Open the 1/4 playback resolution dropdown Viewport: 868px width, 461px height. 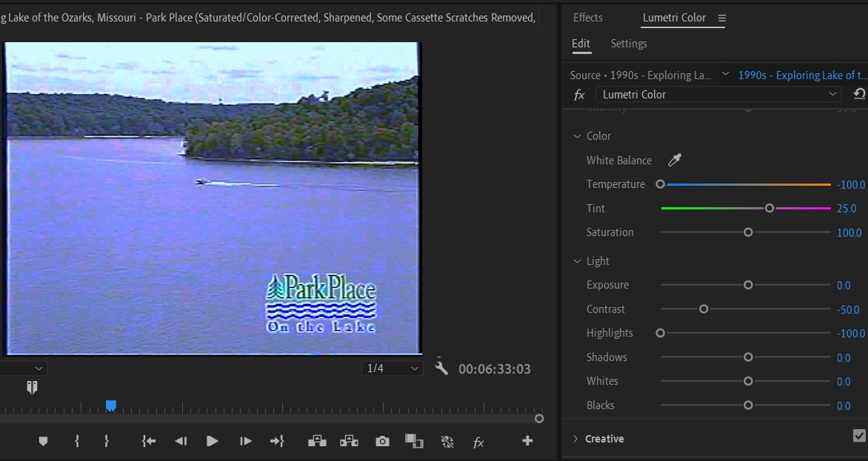(x=393, y=369)
